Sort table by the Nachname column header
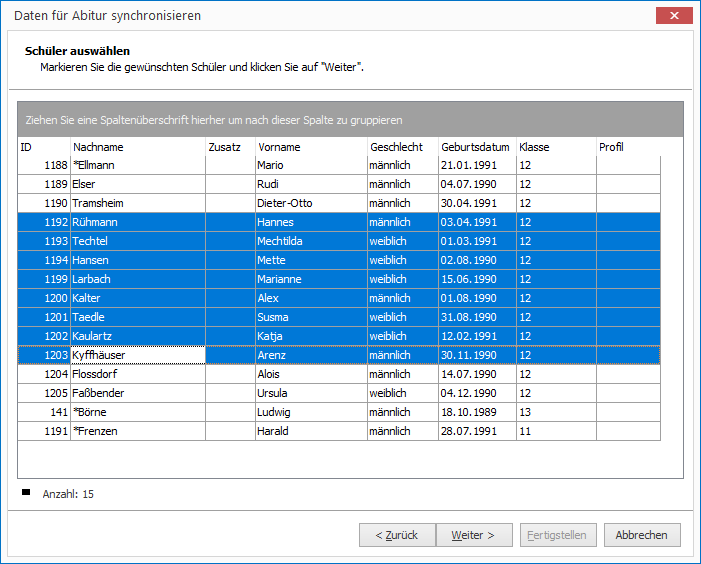701x564 pixels. 138,147
